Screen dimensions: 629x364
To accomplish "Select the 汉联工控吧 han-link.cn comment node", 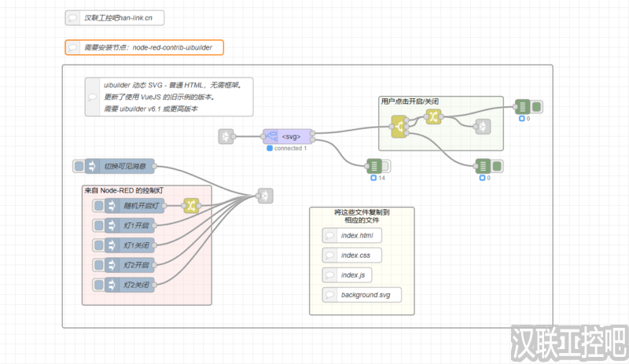I will point(115,17).
